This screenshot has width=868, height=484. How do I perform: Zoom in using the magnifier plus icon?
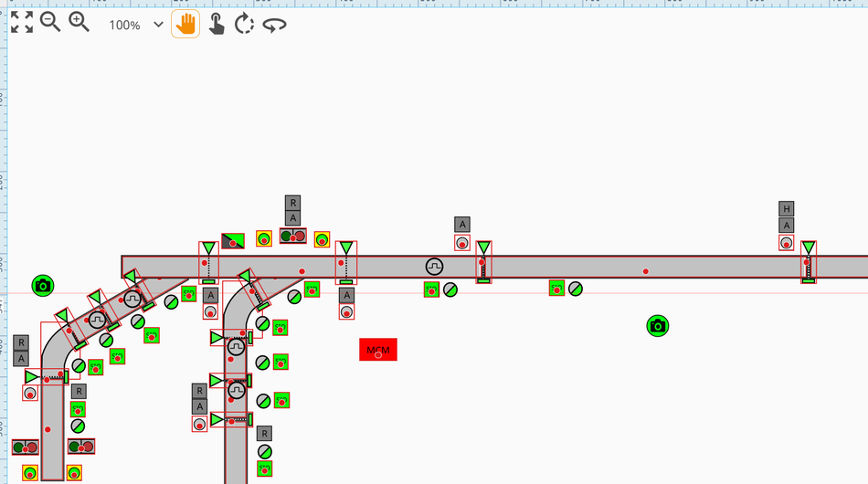pyautogui.click(x=79, y=23)
